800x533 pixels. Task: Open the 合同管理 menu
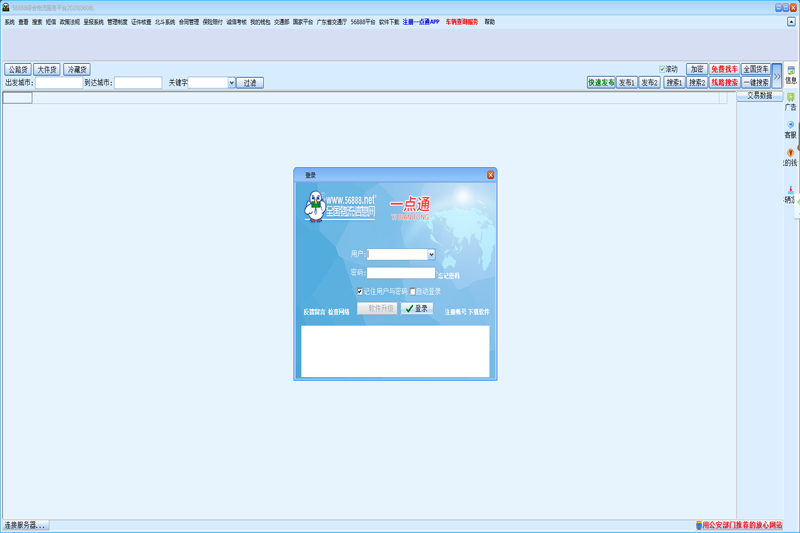[x=189, y=22]
